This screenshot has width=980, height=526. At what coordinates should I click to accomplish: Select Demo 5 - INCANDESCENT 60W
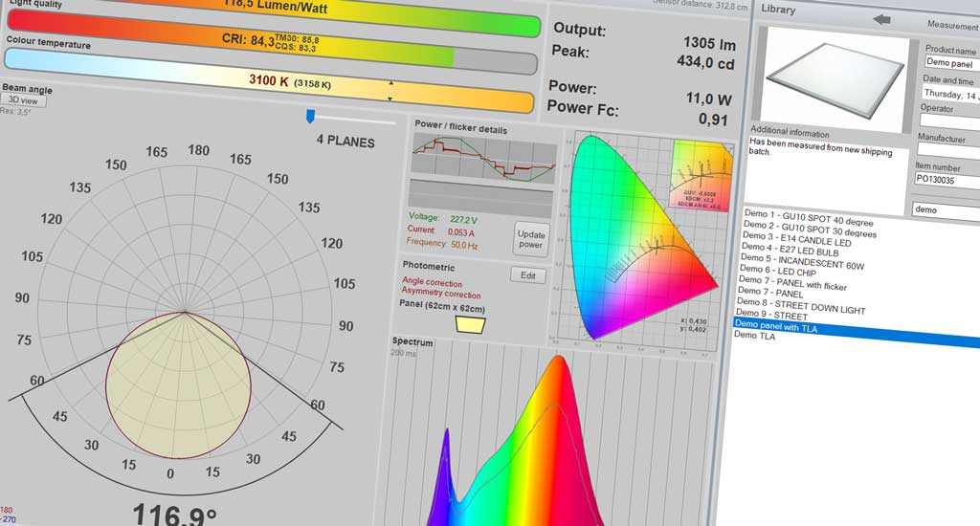(802, 261)
